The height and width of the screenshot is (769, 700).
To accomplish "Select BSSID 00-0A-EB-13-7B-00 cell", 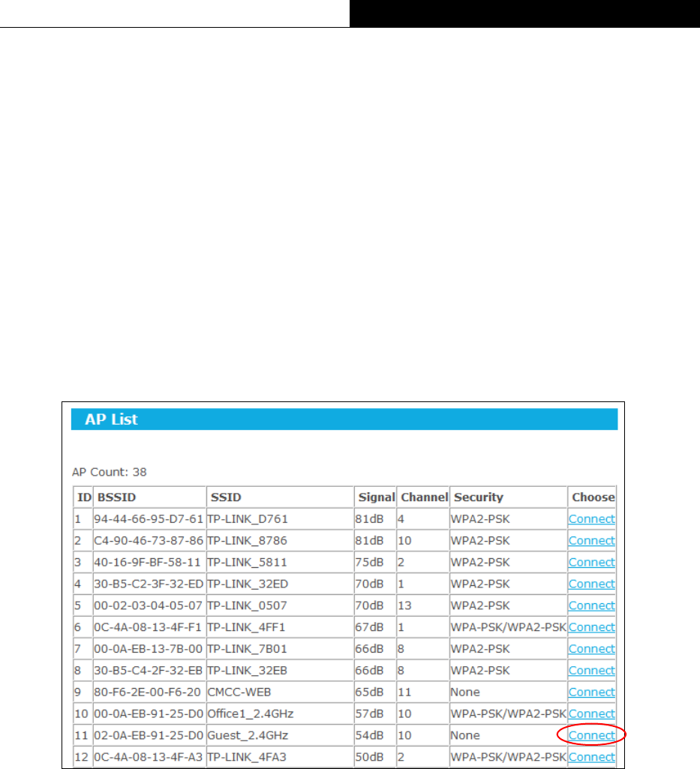I will [149, 648].
